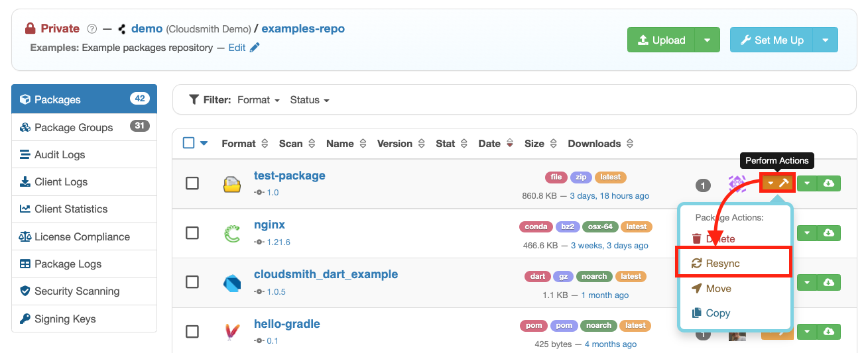Open Signing Keys section
This screenshot has width=868, height=353.
click(x=84, y=319)
